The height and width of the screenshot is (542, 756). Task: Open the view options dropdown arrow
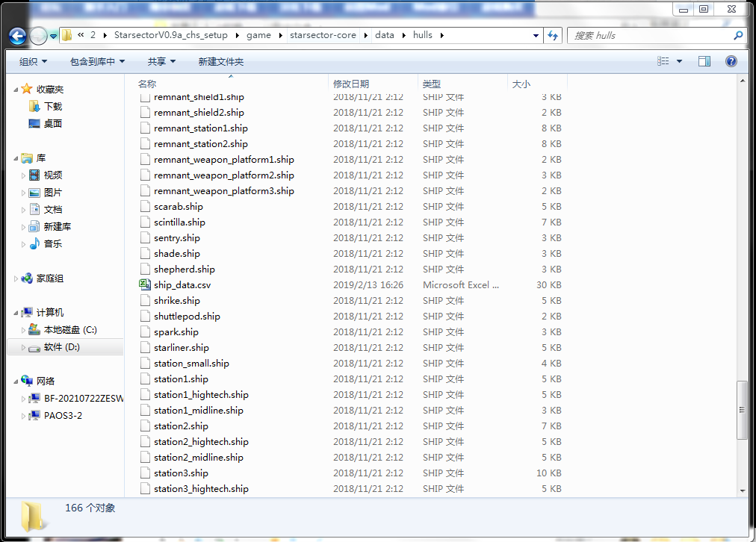679,61
